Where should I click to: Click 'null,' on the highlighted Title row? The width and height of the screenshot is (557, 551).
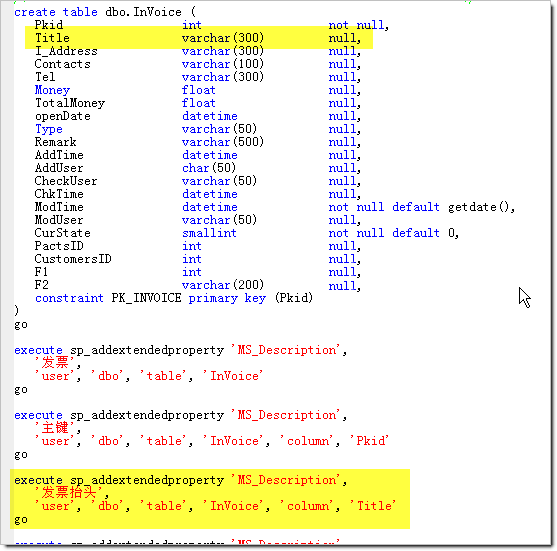pyautogui.click(x=345, y=38)
